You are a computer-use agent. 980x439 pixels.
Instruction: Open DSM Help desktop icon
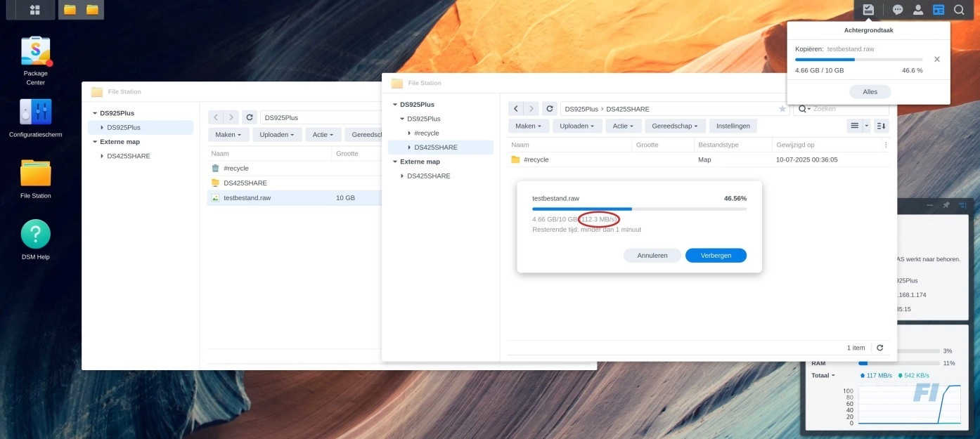36,240
